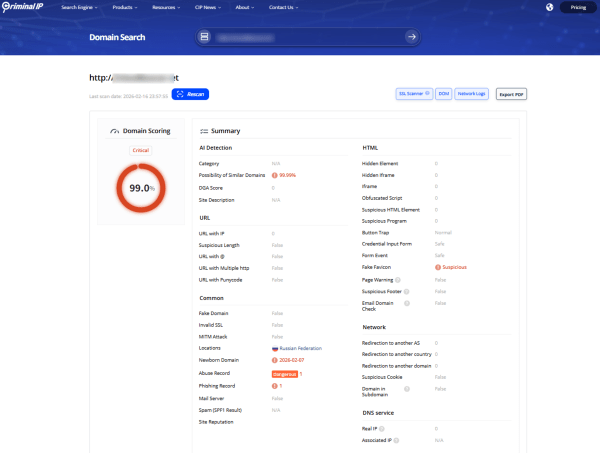Click the Network section heading
This screenshot has height=453, width=600.
tap(374, 327)
